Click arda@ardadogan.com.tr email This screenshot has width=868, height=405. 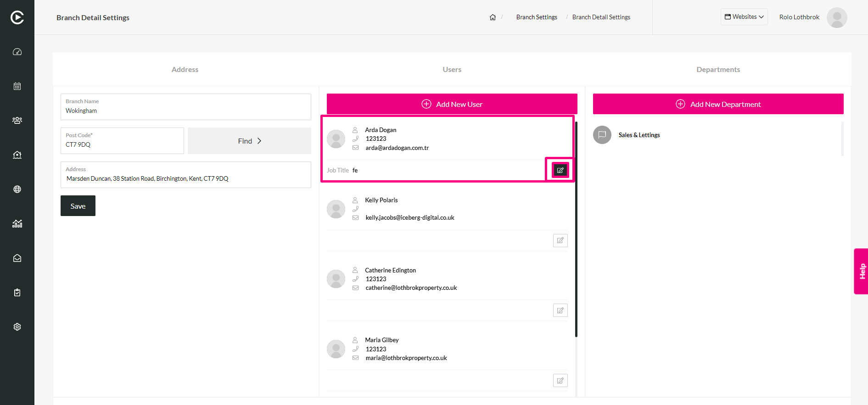pyautogui.click(x=397, y=148)
